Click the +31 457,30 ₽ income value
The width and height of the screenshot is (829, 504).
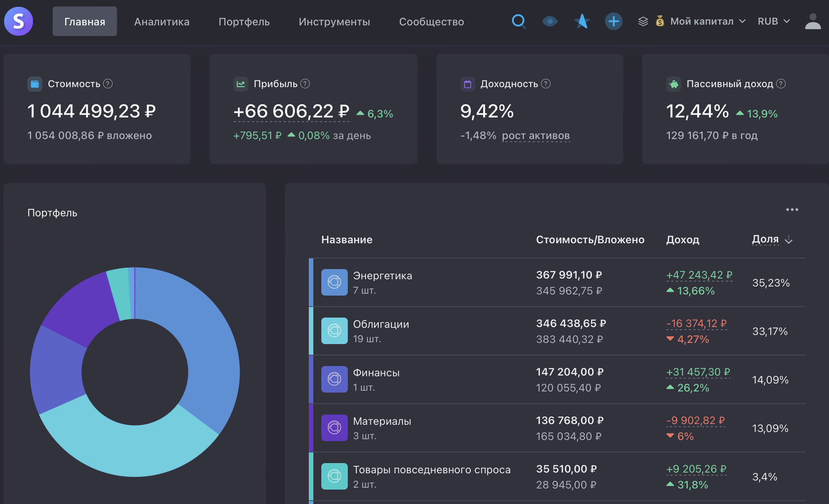(698, 372)
